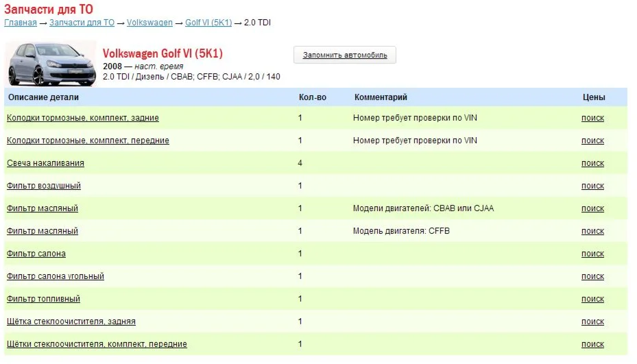The width and height of the screenshot is (637, 364).
Task: Click поиск in Фильтр салона row
Action: coord(592,254)
